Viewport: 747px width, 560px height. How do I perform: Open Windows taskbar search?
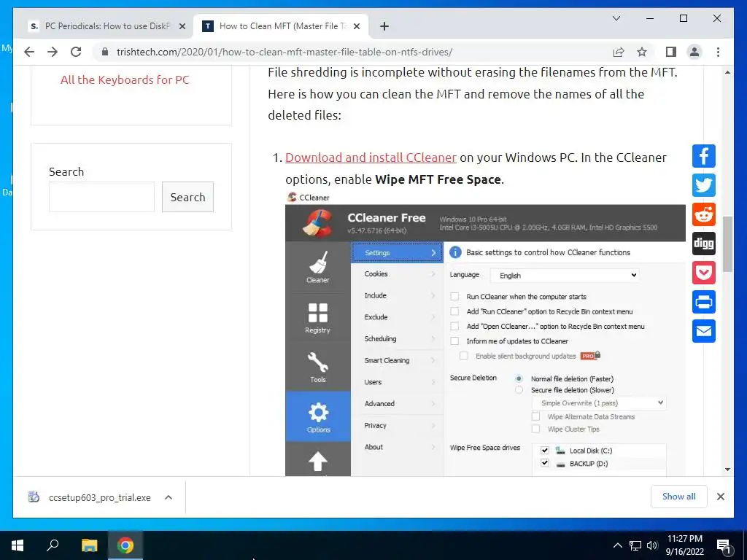pos(53,545)
